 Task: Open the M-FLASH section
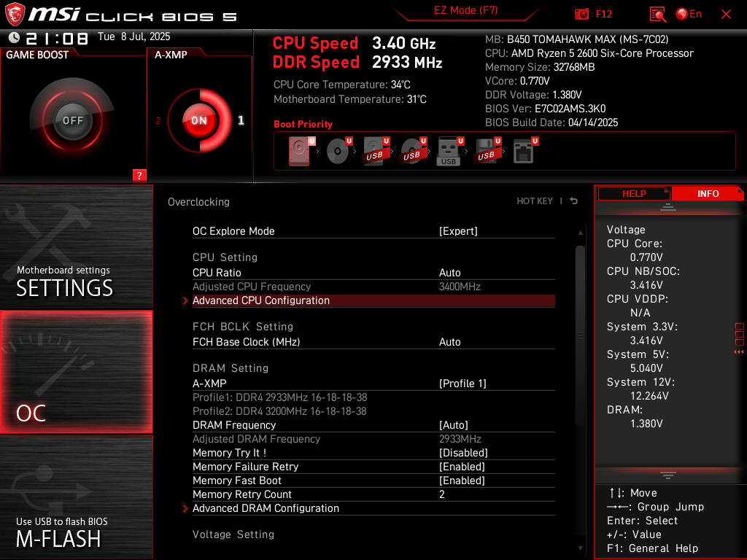click(x=76, y=497)
